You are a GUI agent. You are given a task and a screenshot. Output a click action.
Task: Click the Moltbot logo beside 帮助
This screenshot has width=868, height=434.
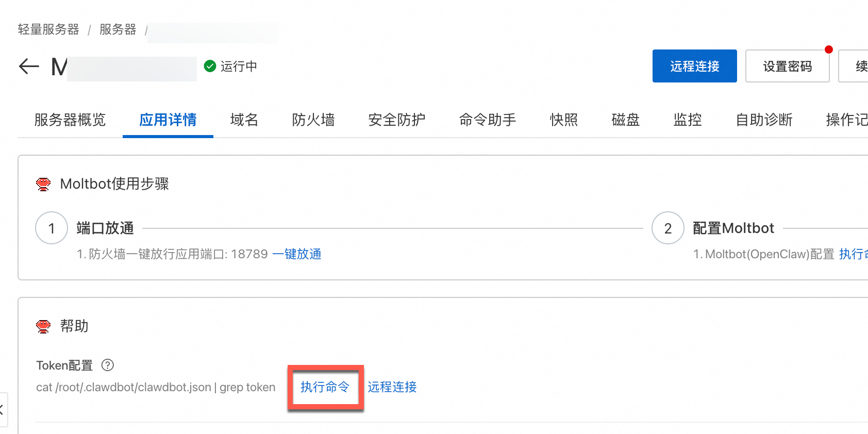[43, 326]
